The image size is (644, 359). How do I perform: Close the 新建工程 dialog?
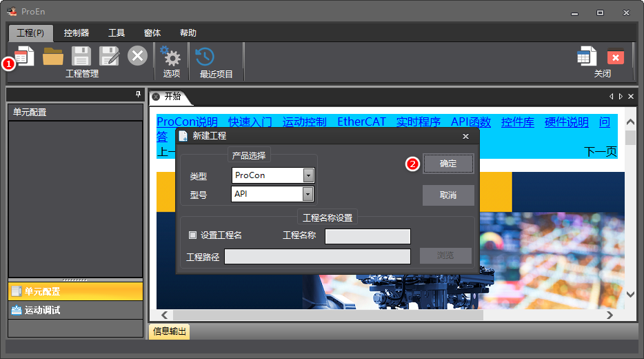(x=465, y=136)
